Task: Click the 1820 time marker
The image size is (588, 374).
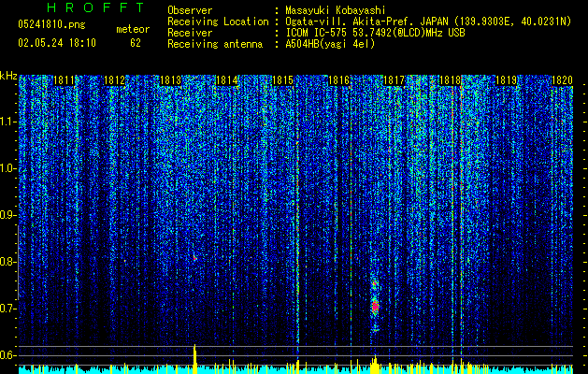Action: 562,80
